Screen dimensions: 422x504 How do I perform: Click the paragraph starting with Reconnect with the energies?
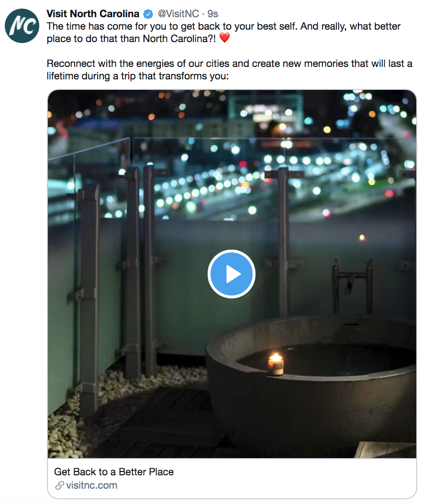[x=229, y=70]
